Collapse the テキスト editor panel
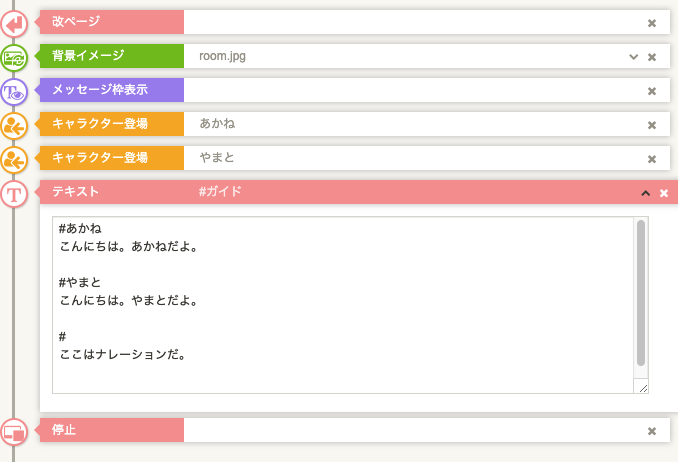 (x=645, y=193)
